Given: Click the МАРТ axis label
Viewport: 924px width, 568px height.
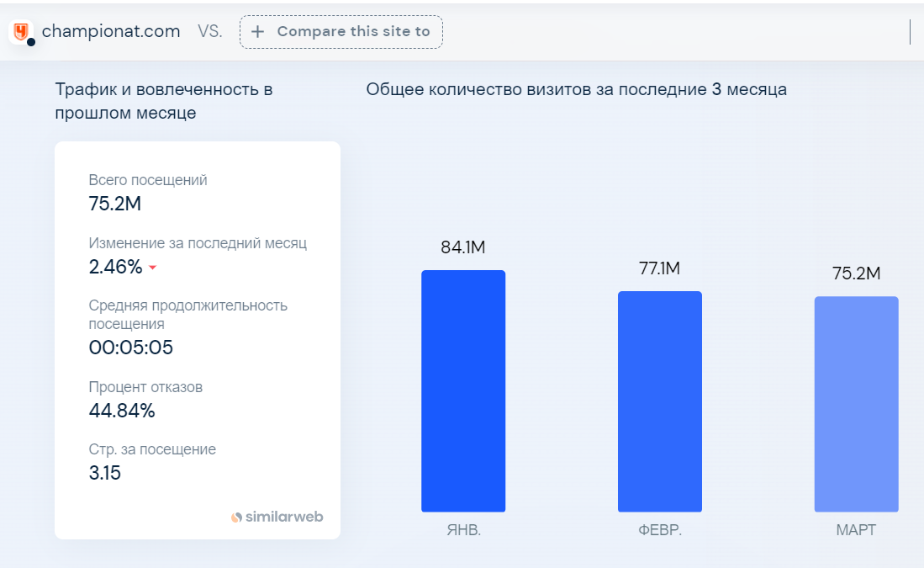Looking at the screenshot, I should click(x=856, y=529).
